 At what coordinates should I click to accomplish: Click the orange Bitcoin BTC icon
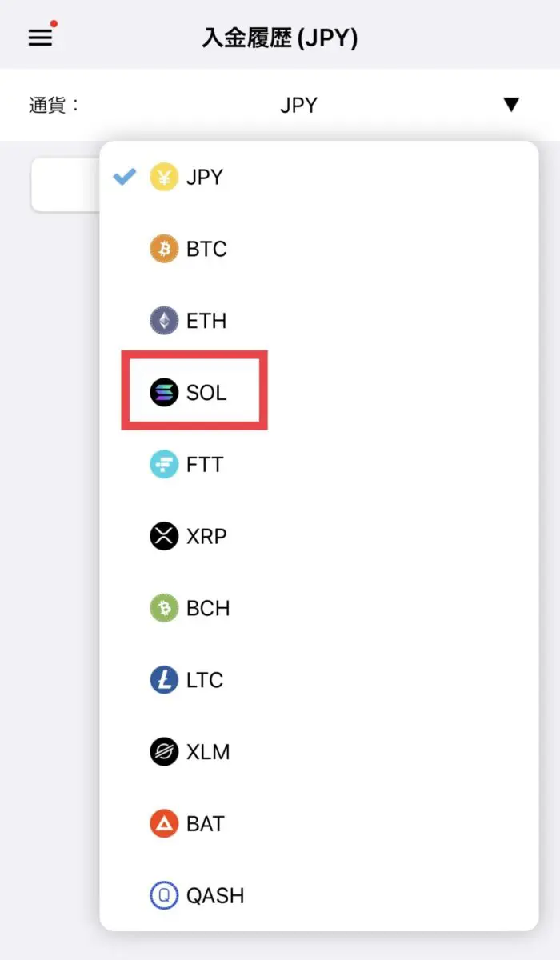click(164, 249)
